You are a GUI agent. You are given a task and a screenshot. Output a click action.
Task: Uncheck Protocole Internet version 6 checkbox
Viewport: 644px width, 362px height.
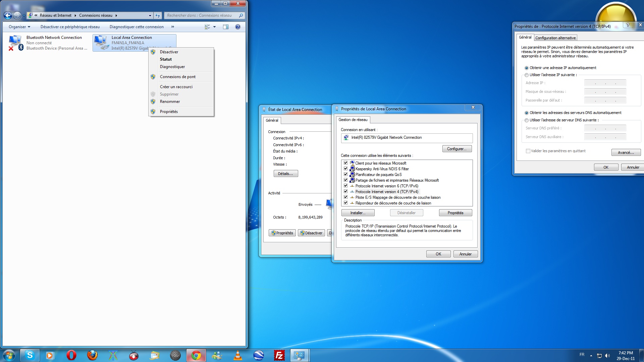(345, 186)
